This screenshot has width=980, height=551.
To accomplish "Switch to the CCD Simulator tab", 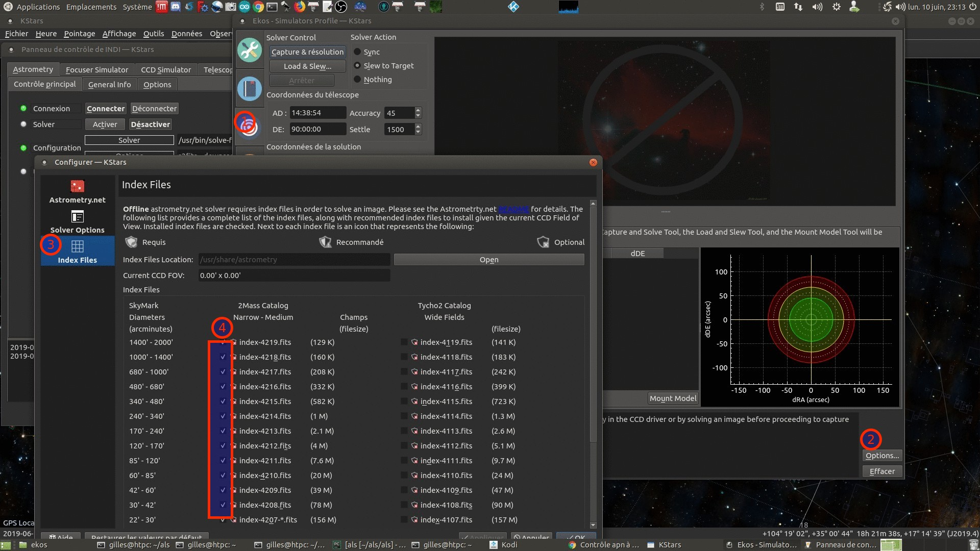I will point(166,70).
